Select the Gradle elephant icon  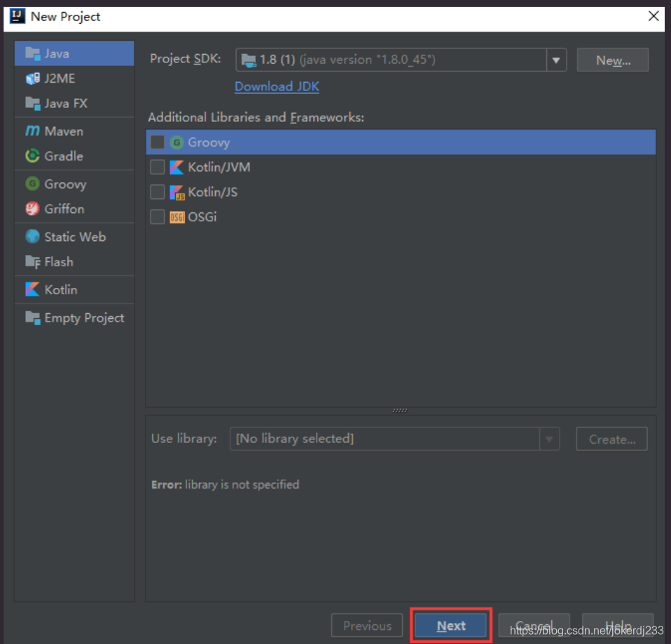pos(32,156)
